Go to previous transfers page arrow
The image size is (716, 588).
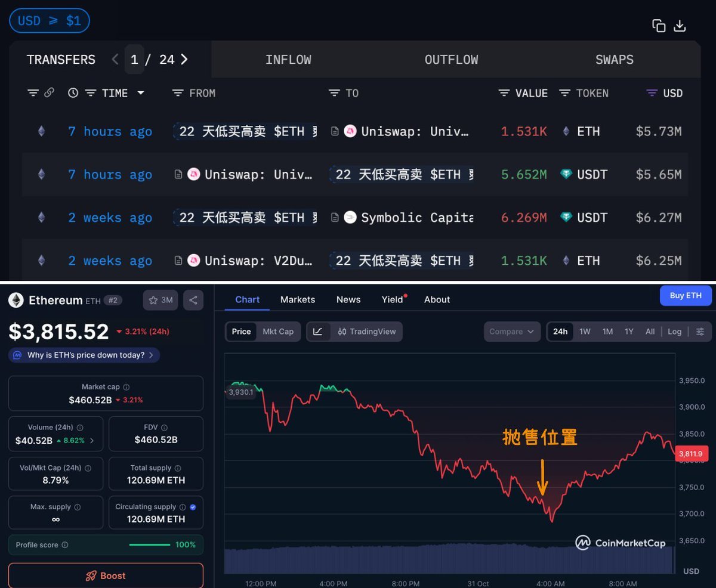115,59
